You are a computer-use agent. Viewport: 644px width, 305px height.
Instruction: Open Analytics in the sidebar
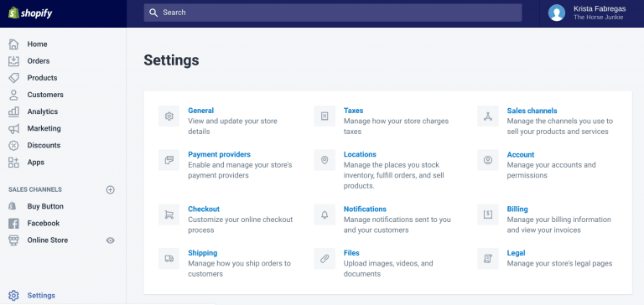[x=42, y=111]
